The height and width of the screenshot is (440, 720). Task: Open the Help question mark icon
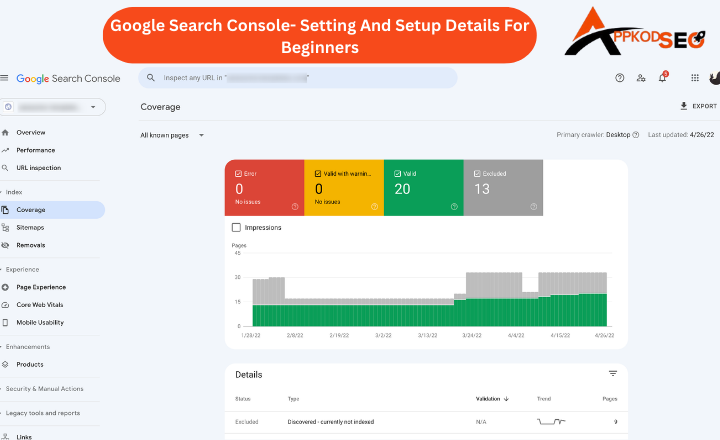coord(619,78)
